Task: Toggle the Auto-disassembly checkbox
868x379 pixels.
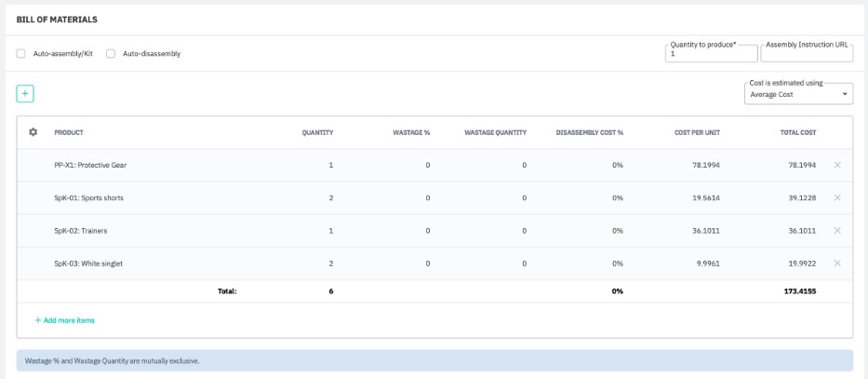Action: coord(111,54)
